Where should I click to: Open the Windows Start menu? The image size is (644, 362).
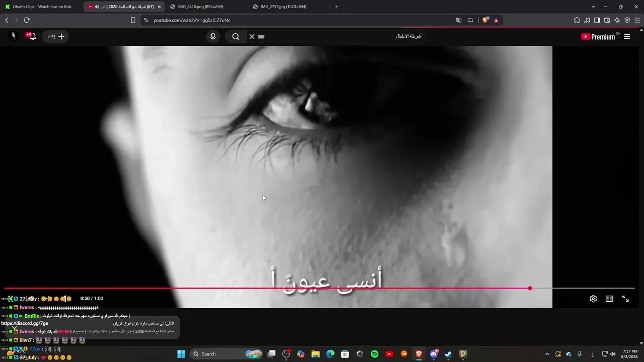click(181, 354)
